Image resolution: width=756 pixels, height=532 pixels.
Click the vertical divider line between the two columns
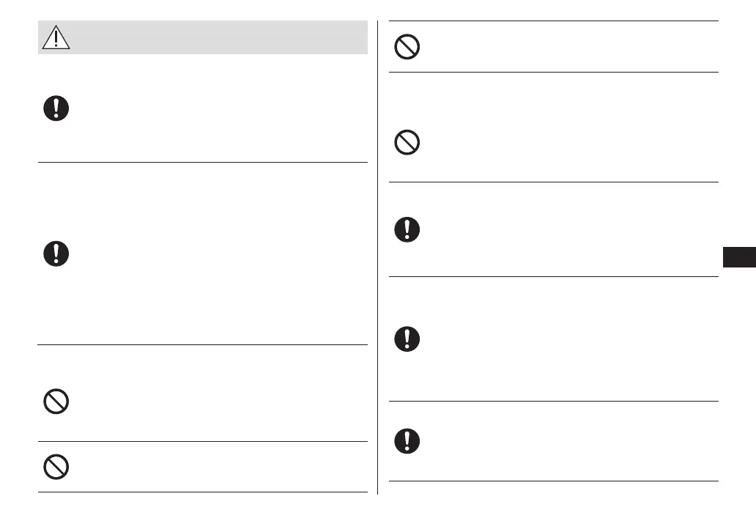pyautogui.click(x=378, y=256)
